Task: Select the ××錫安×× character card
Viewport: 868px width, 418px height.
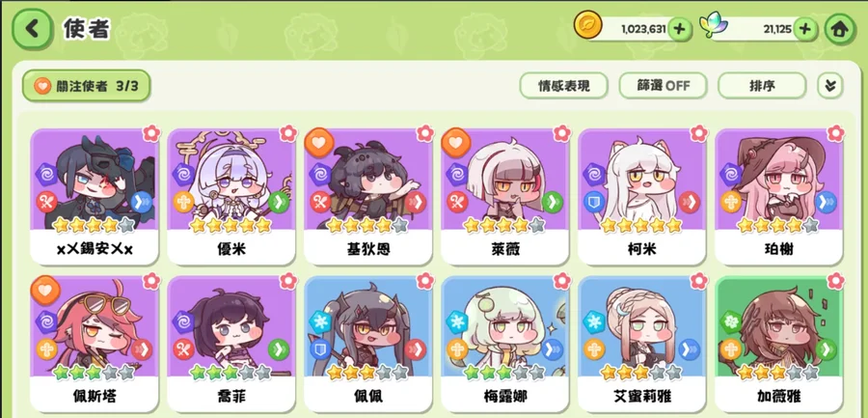Action: point(95,196)
